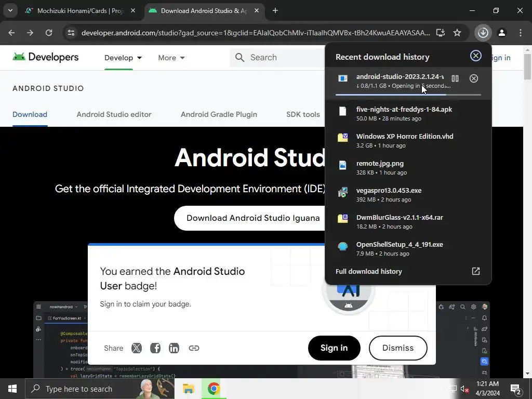Open File Explorer from taskbar

click(x=188, y=389)
